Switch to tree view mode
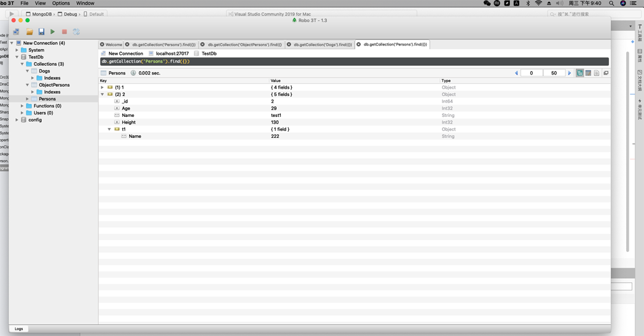Screen dimensions: 644x336 click(x=579, y=73)
